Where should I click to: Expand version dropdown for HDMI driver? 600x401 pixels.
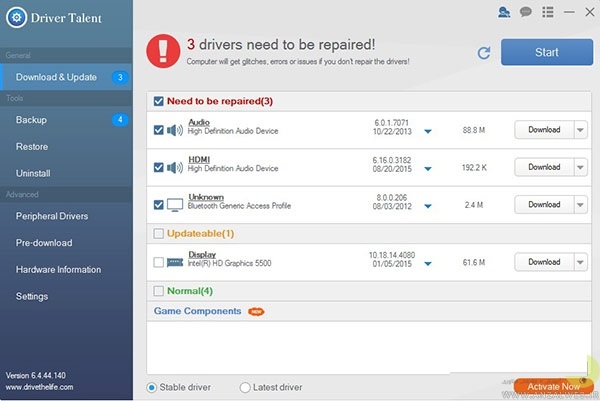[428, 168]
